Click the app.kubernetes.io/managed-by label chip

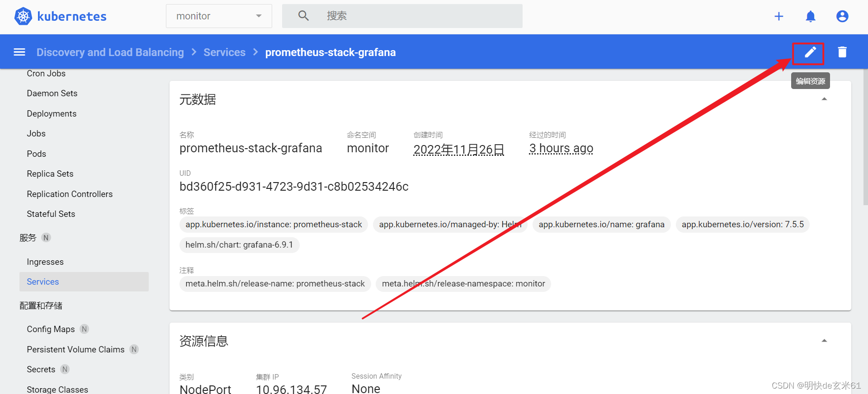click(x=450, y=225)
